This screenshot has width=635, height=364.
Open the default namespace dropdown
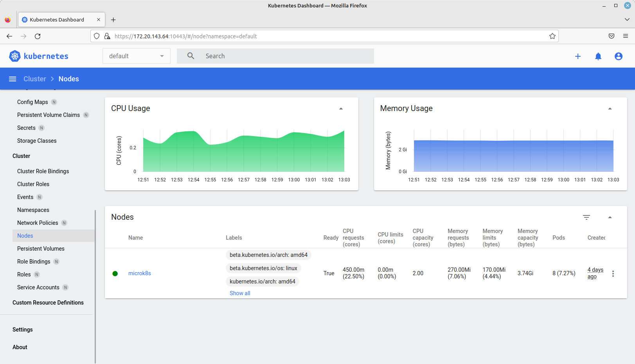coord(137,56)
